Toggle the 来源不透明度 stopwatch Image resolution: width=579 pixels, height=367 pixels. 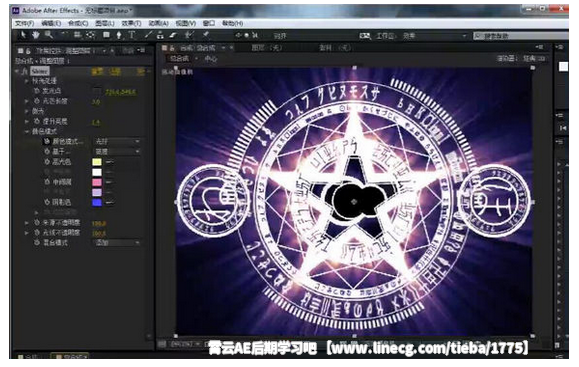(37, 223)
